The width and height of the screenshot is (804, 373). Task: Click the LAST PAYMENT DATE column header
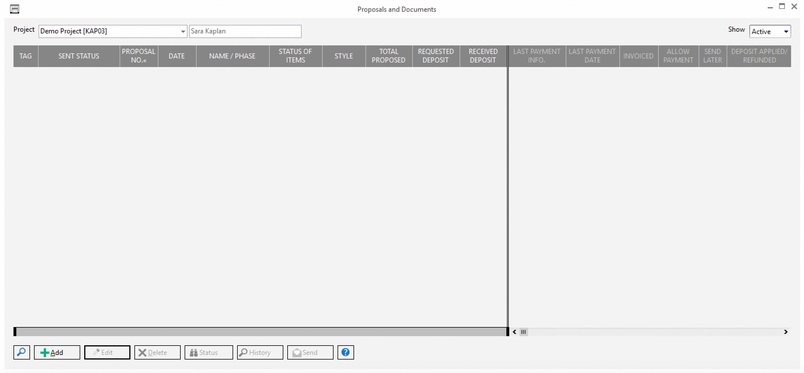(x=593, y=56)
